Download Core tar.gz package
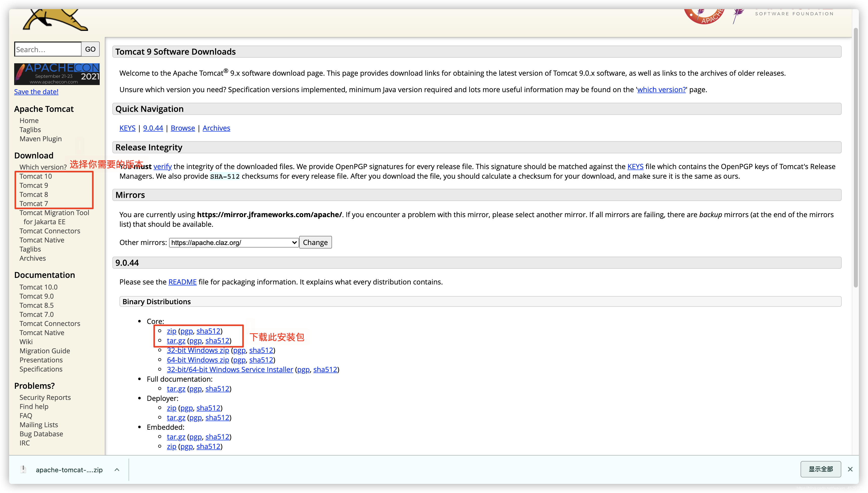 click(x=176, y=341)
